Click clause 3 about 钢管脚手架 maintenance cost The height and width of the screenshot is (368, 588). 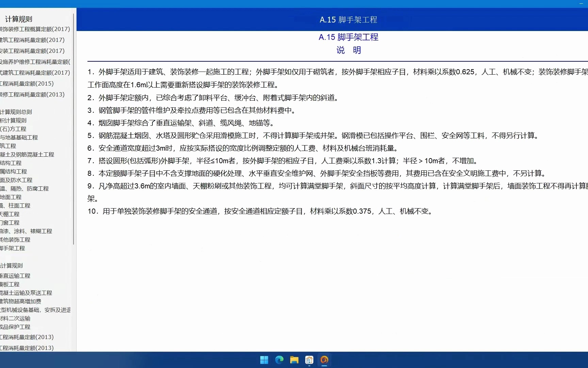[193, 110]
